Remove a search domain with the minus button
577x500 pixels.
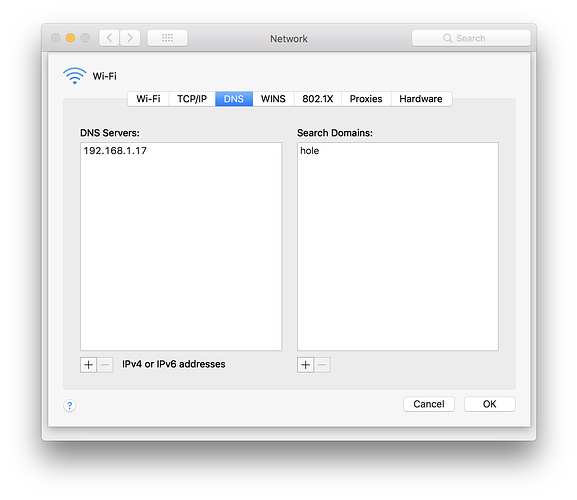[x=322, y=365]
